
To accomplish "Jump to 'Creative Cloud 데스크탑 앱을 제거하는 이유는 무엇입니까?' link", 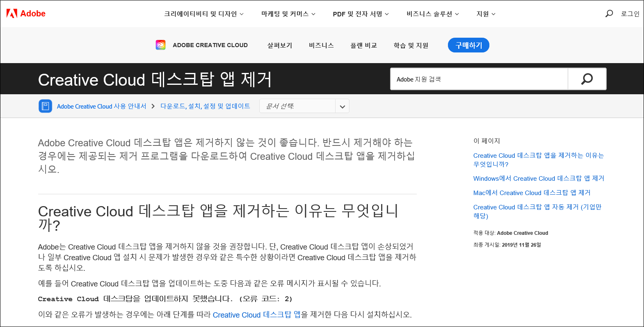I will tap(539, 160).
